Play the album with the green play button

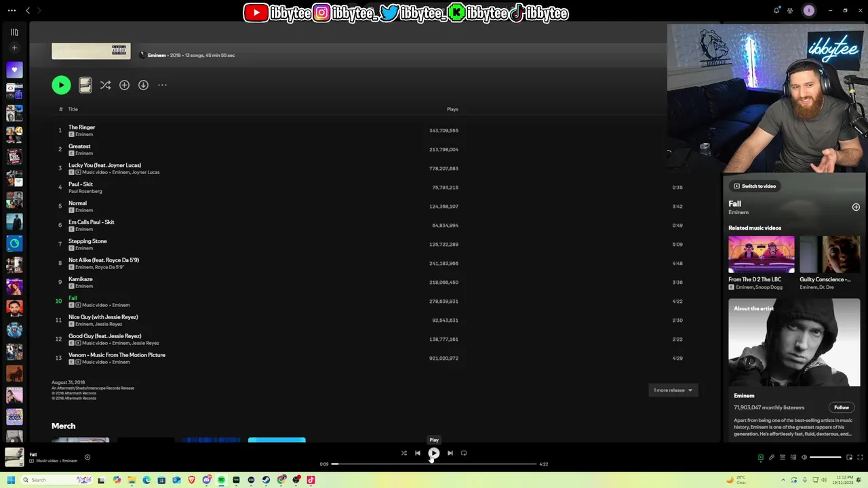[x=61, y=85]
